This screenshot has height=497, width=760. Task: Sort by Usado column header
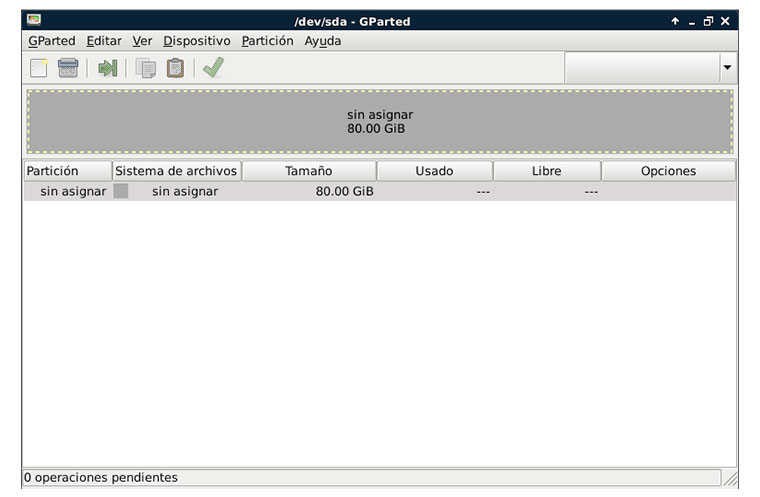[434, 171]
